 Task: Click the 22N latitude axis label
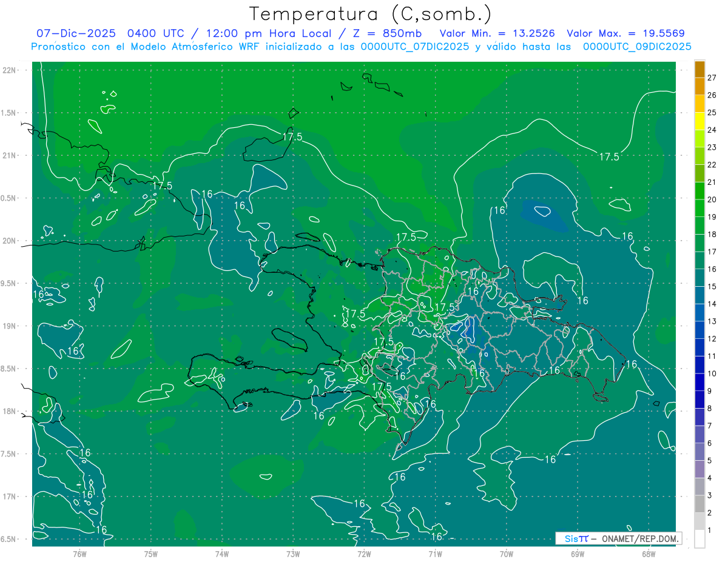10,70
